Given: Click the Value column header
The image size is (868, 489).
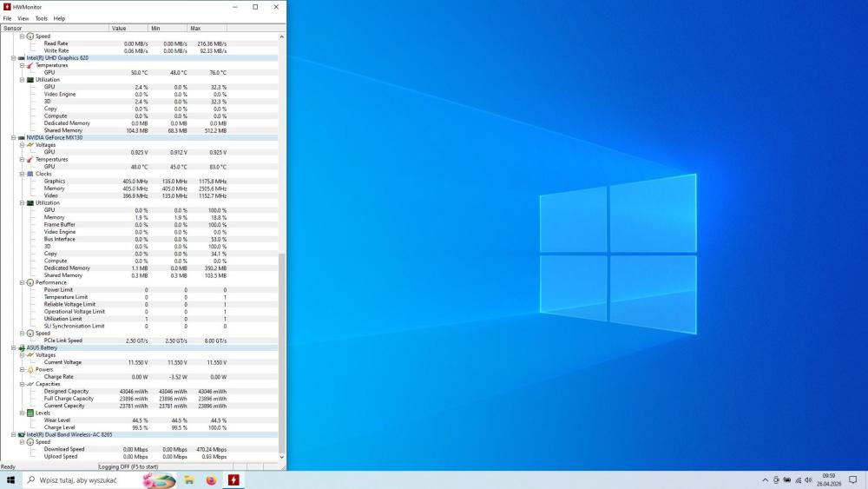Looking at the screenshot, I should 128,29.
